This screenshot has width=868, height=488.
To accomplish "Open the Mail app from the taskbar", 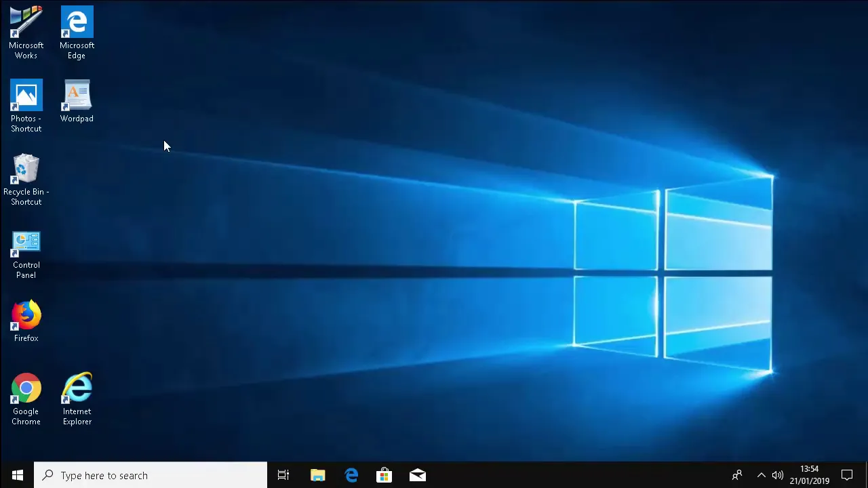I will [x=418, y=475].
